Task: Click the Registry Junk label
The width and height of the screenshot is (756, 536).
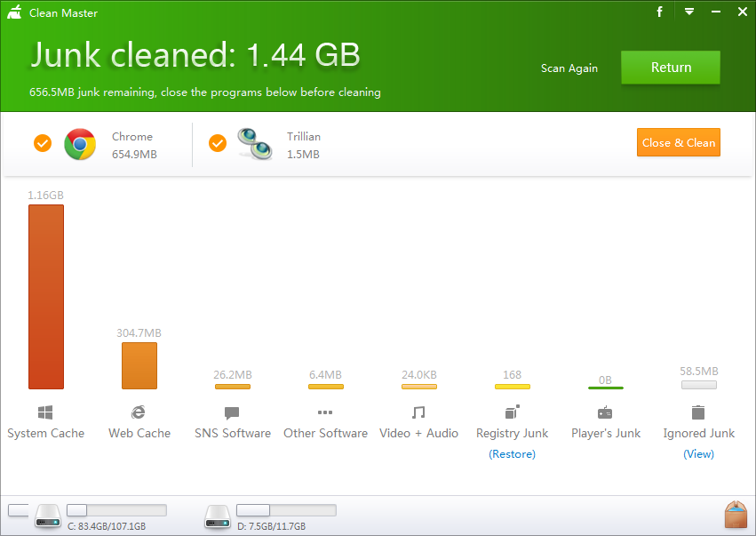Action: 512,434
